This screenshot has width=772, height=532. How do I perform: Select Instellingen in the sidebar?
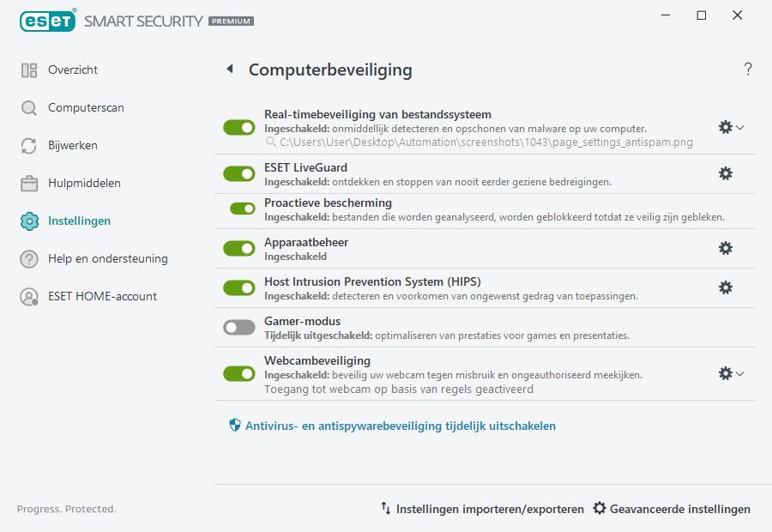click(28, 221)
